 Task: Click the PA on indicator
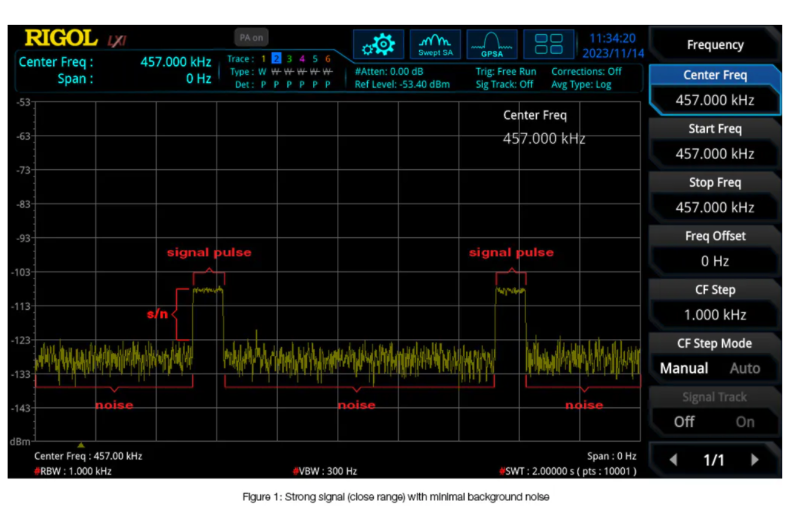point(252,37)
